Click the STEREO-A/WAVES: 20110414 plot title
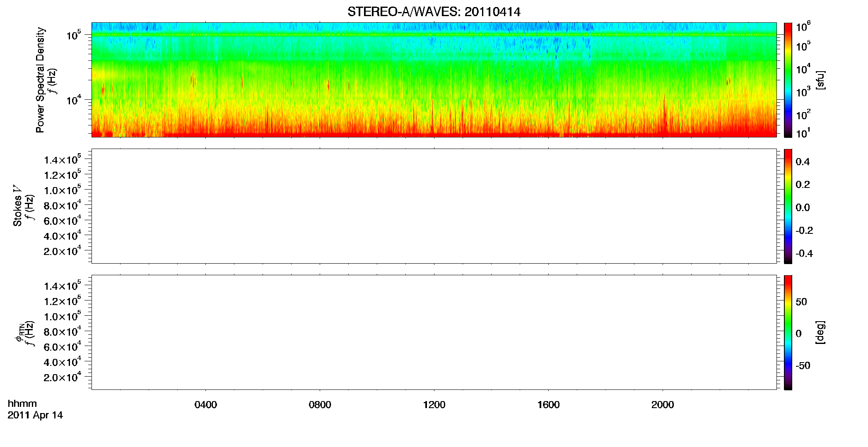 point(434,12)
